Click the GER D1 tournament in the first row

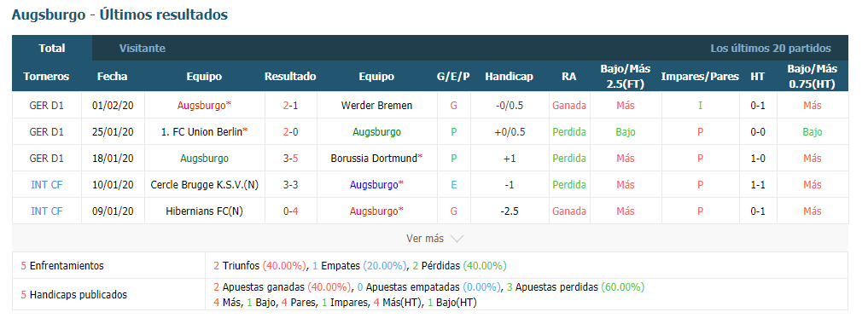(46, 105)
